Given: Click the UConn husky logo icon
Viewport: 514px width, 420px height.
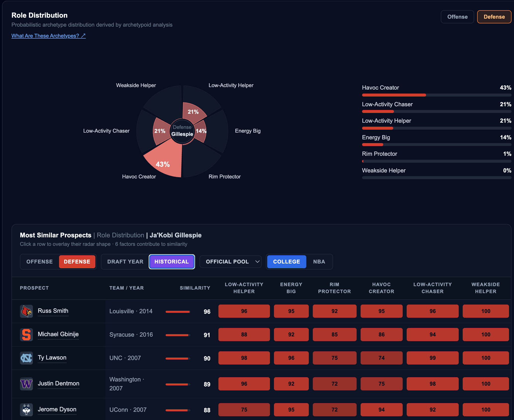Looking at the screenshot, I should [26, 410].
